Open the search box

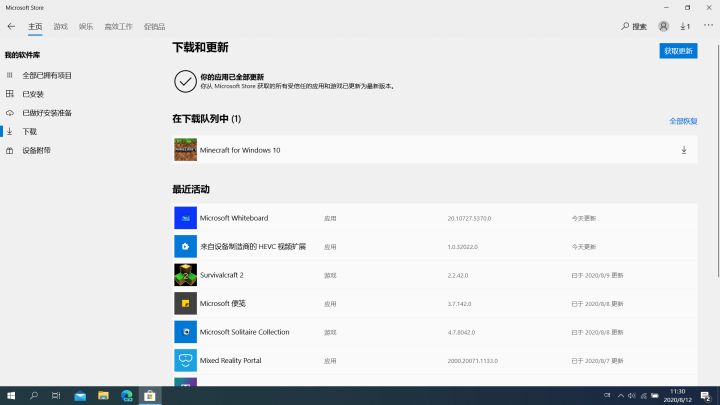[634, 27]
